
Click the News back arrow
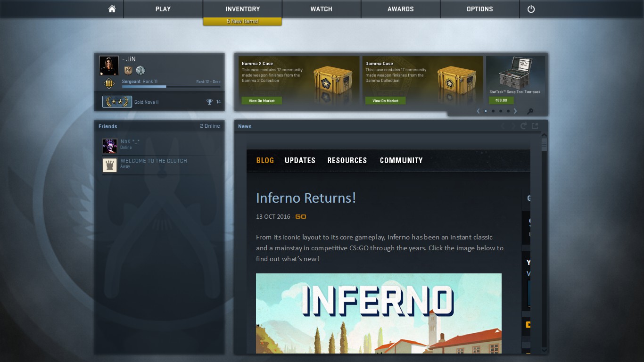503,126
